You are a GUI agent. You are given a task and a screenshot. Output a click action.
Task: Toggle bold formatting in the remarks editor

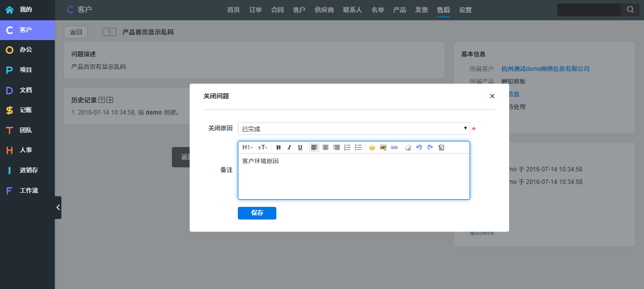point(278,148)
